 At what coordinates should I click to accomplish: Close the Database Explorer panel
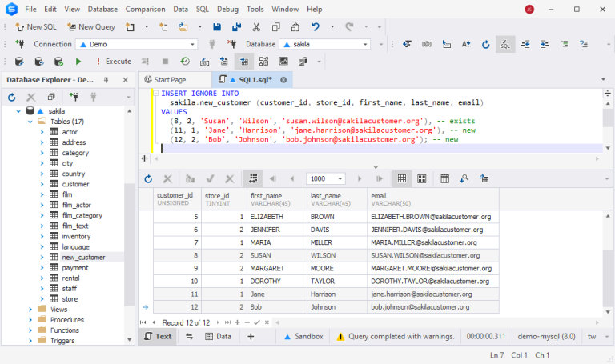coord(125,80)
